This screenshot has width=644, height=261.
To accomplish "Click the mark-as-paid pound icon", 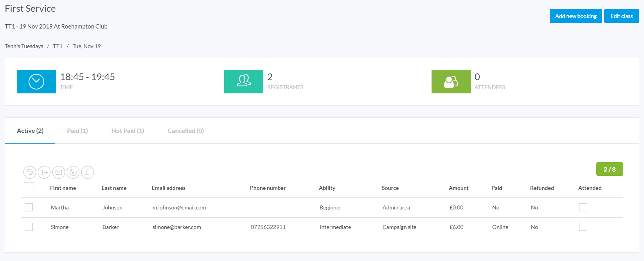I will pyautogui.click(x=88, y=172).
